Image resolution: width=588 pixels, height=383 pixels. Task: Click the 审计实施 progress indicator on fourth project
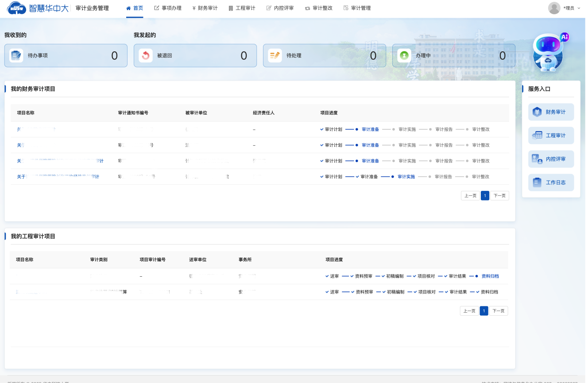407,176
